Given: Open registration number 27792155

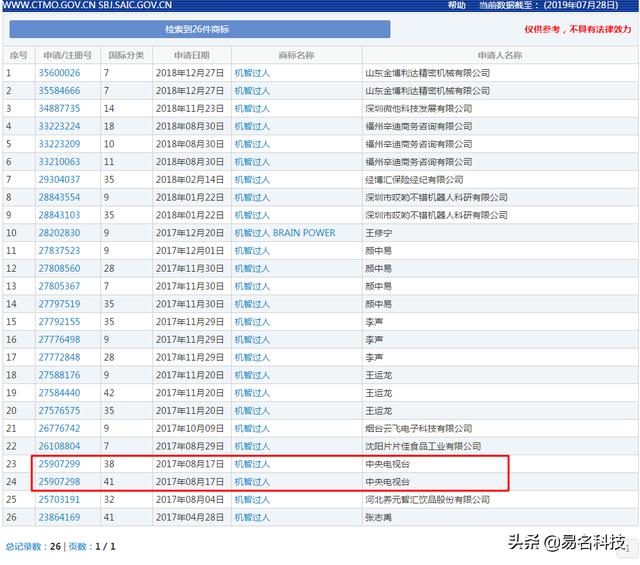Looking at the screenshot, I should tap(59, 322).
